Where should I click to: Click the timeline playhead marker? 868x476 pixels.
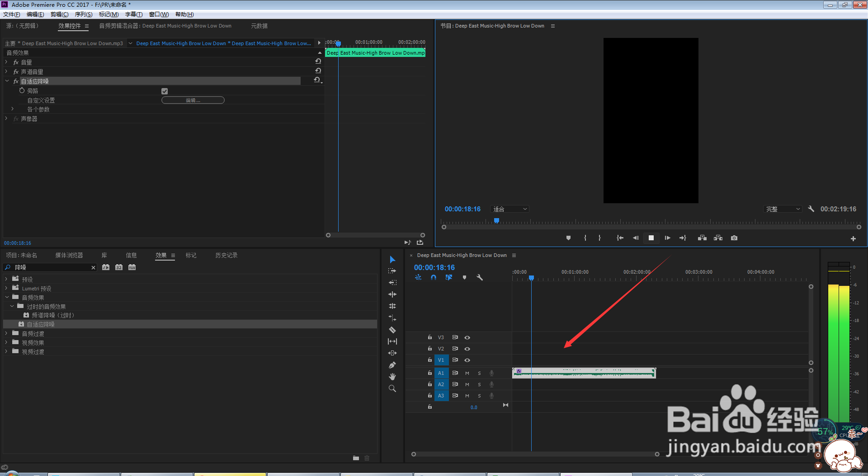532,278
